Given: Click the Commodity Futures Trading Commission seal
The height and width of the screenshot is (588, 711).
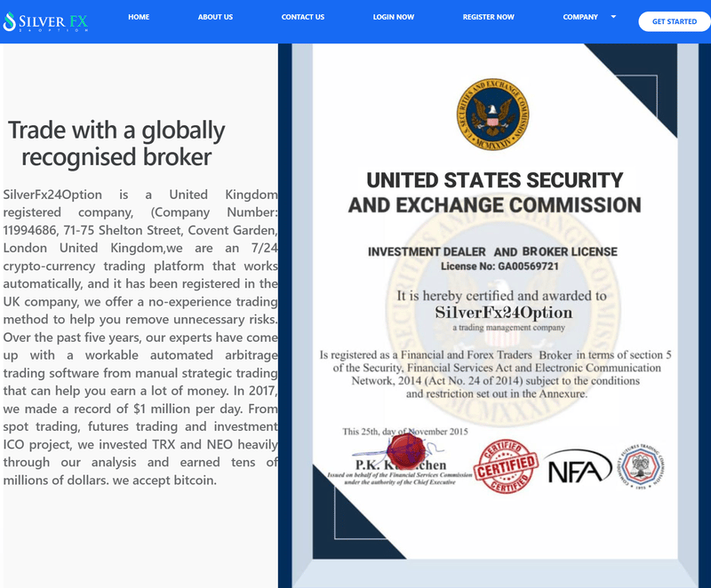Looking at the screenshot, I should tap(641, 466).
